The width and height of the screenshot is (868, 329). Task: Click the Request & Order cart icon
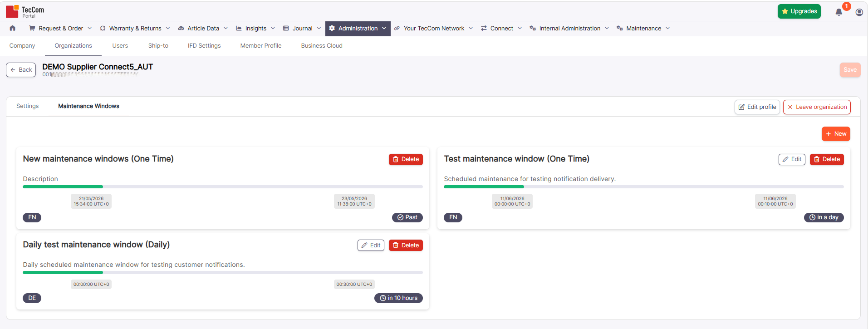(32, 28)
